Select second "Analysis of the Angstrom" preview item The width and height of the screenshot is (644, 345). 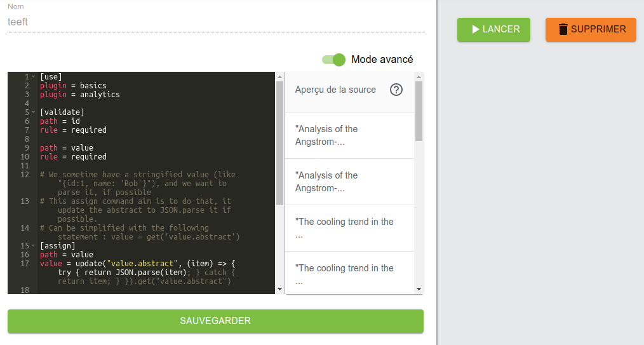[349, 182]
